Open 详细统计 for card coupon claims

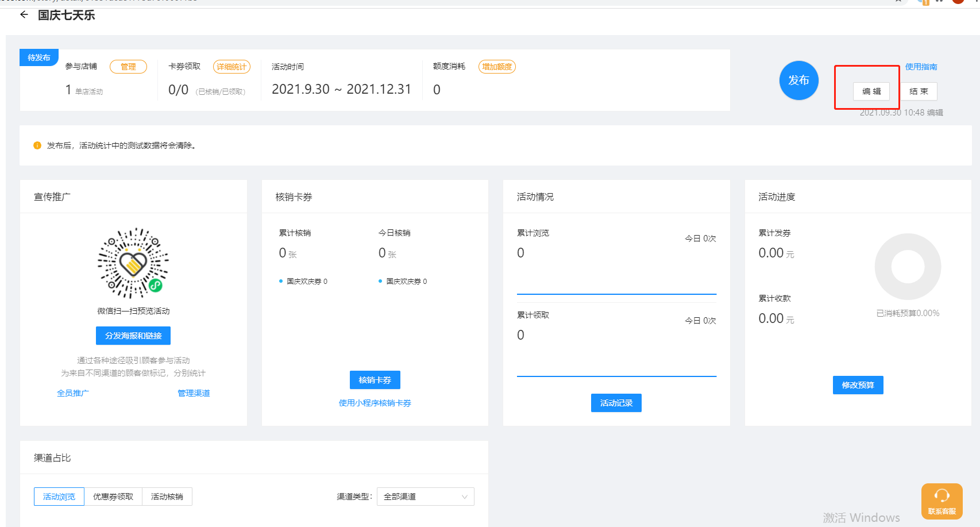click(x=232, y=67)
